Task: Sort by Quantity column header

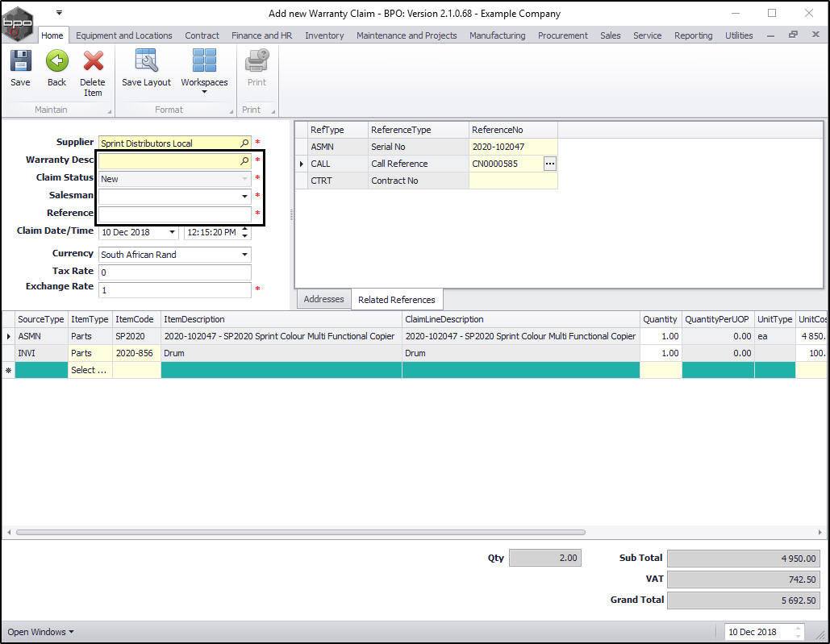Action: (661, 319)
